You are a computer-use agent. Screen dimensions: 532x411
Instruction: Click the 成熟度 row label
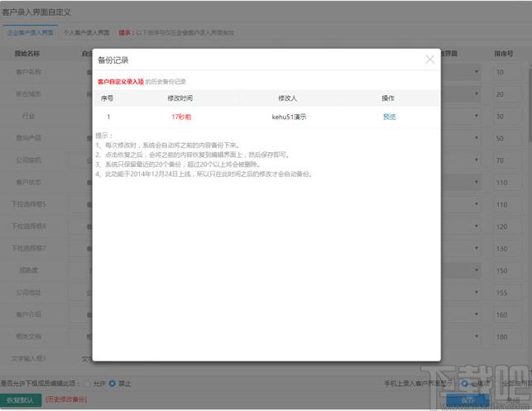[28, 270]
